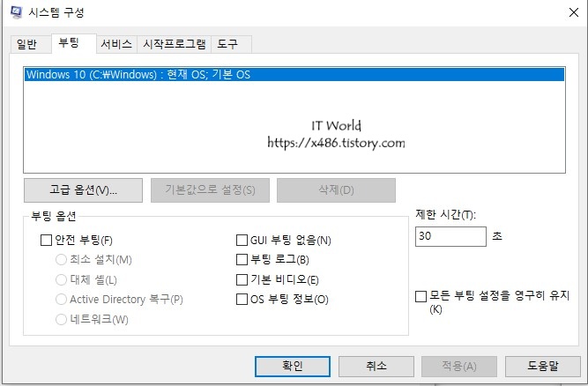
Task: Click the 삭제(D) button
Action: click(336, 190)
